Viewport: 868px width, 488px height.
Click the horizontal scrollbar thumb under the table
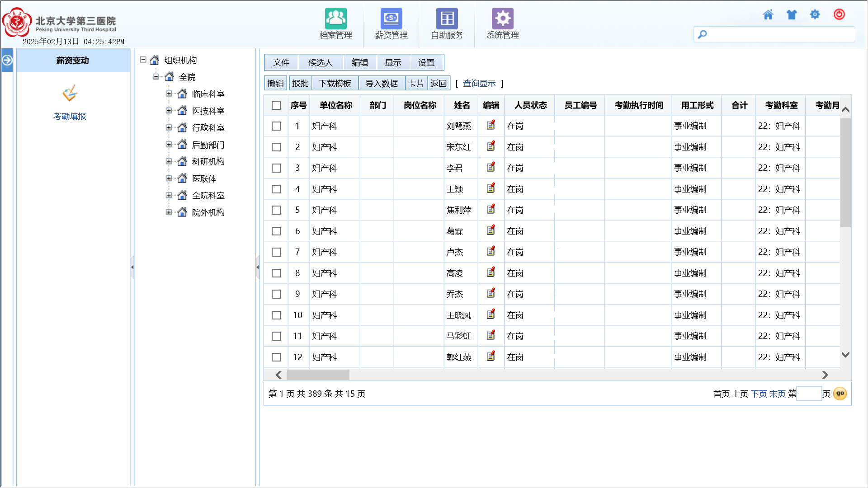tap(318, 375)
